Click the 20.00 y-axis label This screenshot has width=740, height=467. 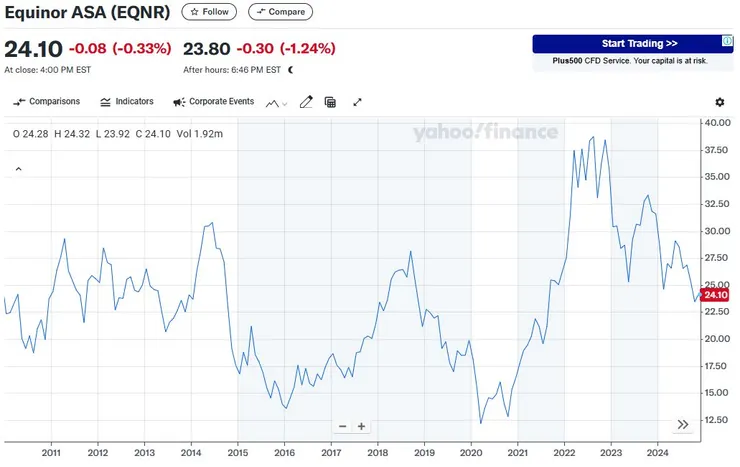click(718, 339)
